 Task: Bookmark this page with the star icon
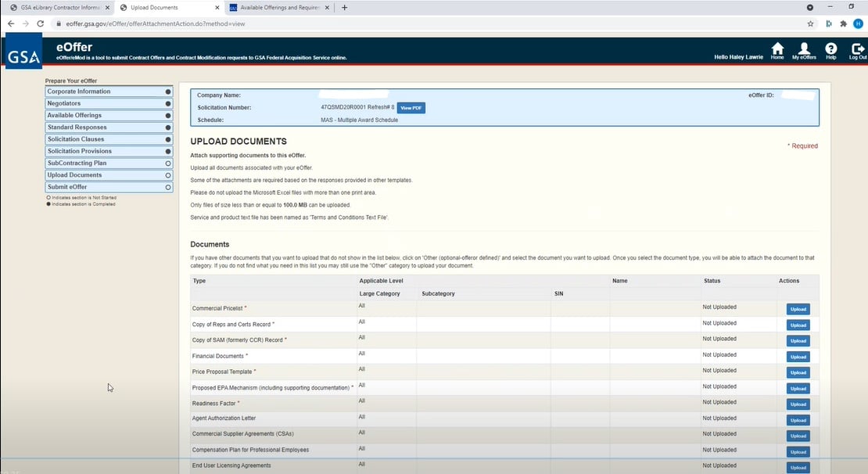tap(811, 23)
